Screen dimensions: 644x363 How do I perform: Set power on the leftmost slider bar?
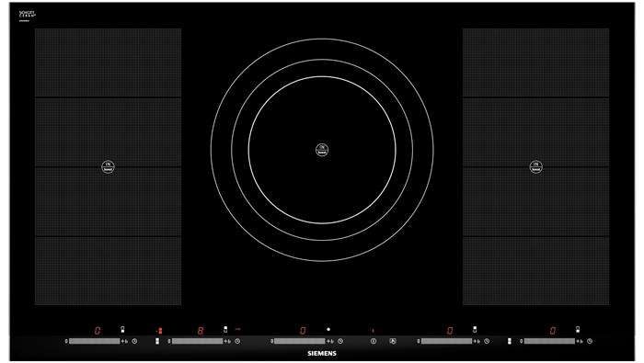pyautogui.click(x=95, y=341)
